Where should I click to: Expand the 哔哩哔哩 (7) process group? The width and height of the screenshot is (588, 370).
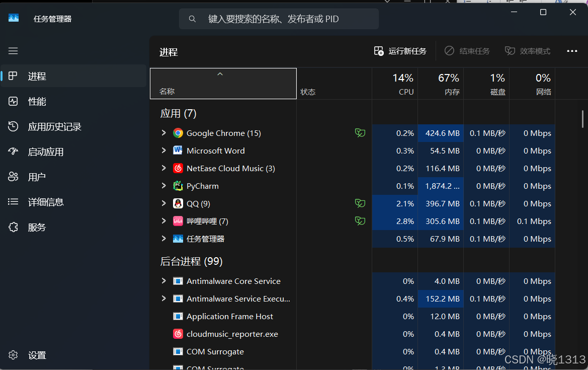tap(163, 221)
